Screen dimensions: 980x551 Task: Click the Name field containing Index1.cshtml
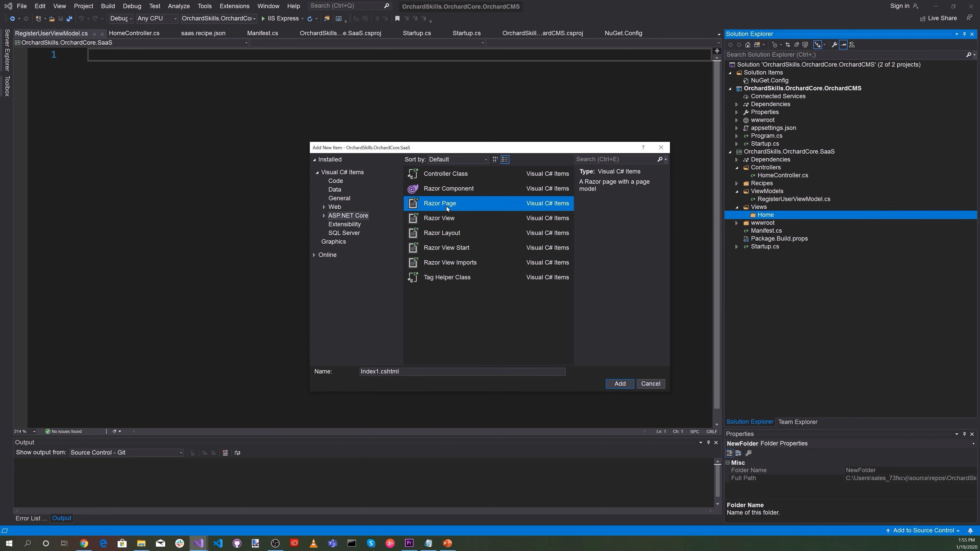(x=462, y=371)
